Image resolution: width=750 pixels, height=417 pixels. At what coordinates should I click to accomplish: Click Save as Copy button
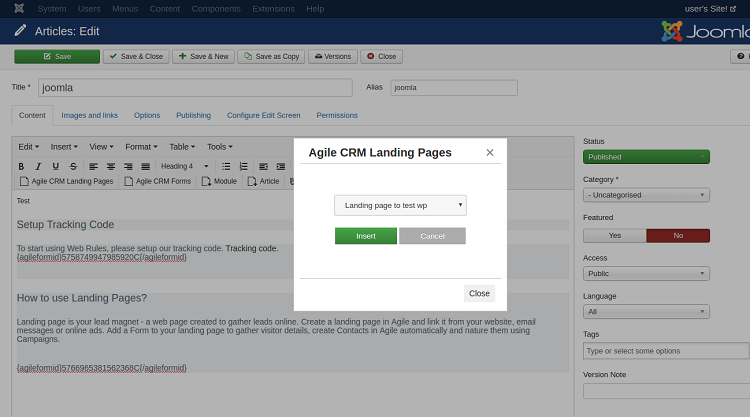point(271,56)
